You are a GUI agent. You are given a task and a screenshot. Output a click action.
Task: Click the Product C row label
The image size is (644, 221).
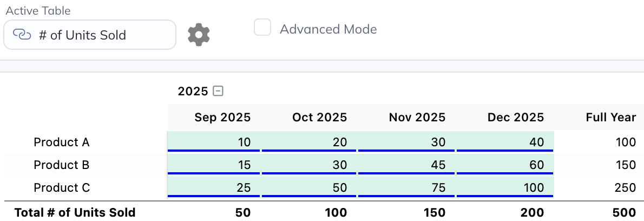pos(62,188)
